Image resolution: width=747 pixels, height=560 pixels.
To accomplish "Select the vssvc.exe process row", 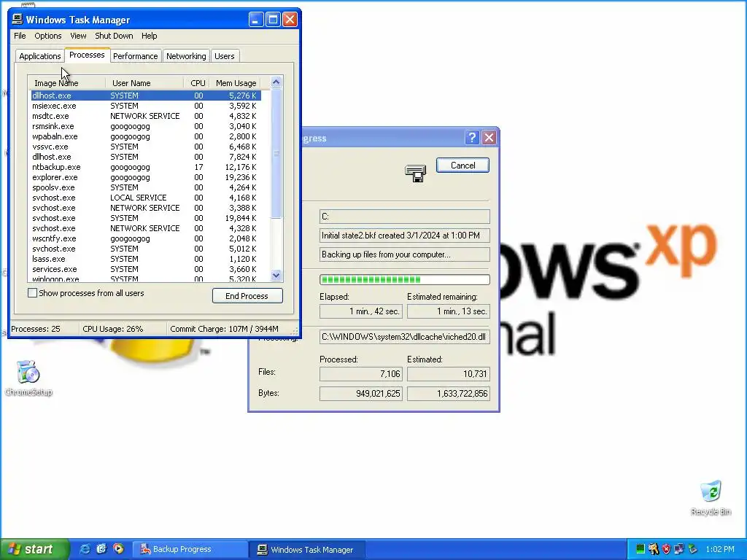I will point(145,147).
